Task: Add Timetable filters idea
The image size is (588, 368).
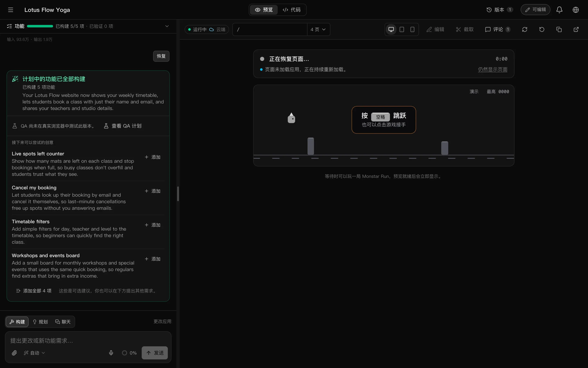Action: click(153, 225)
